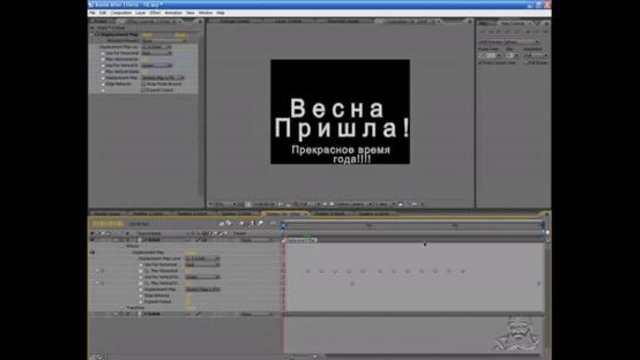Open magnification ratio dropdown below composition viewer
640x360 pixels.
pyautogui.click(x=223, y=204)
